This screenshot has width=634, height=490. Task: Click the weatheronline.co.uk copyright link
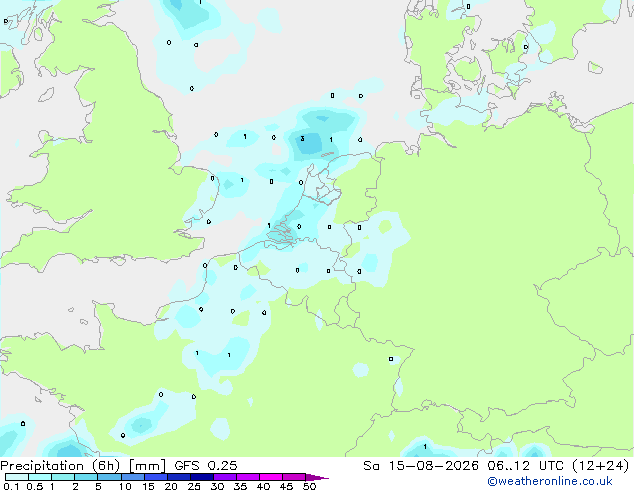550,481
